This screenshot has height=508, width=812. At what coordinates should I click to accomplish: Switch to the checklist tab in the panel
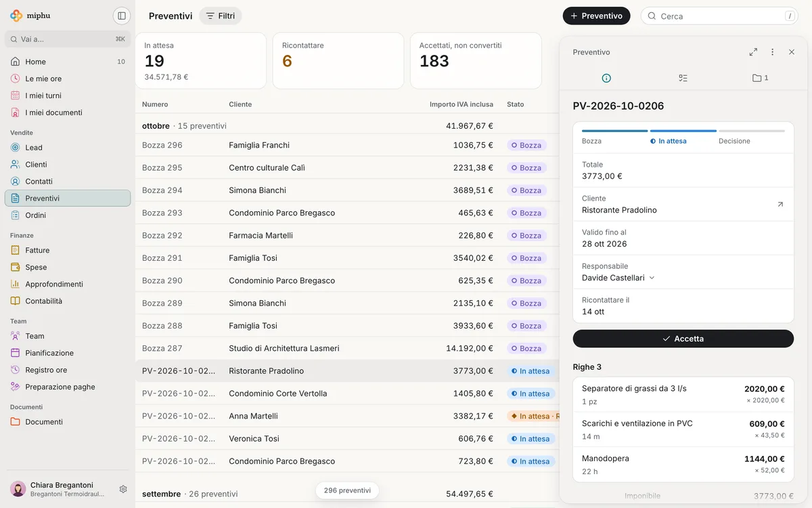tap(683, 78)
